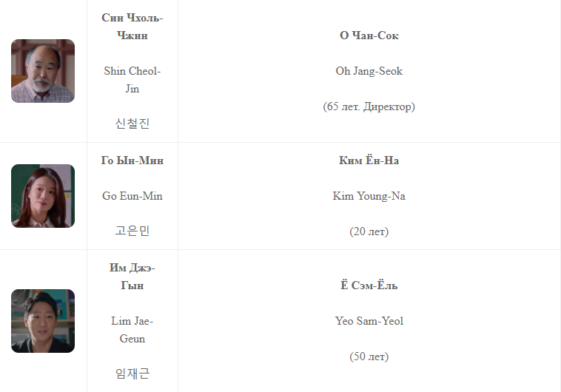The width and height of the screenshot is (561, 392).
Task: Click the character name Ё Сэм-Ёль
Action: [369, 285]
